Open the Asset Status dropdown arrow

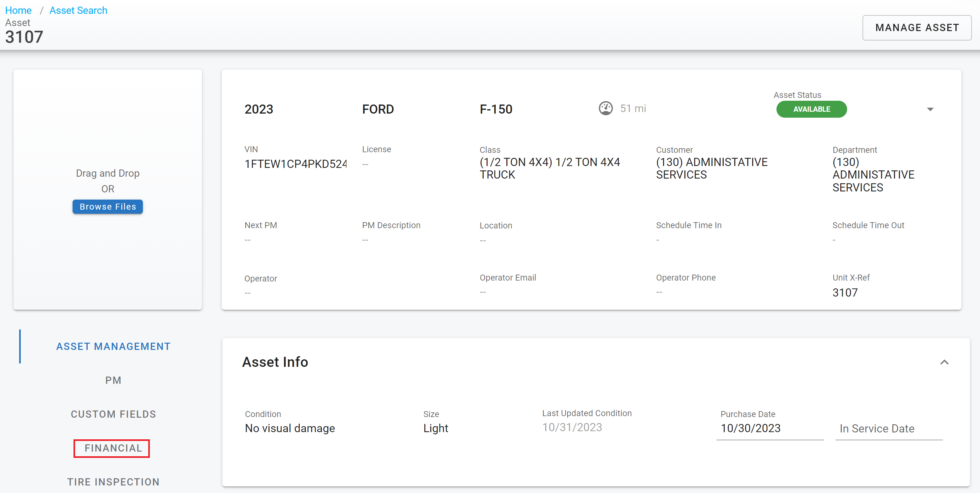tap(930, 110)
